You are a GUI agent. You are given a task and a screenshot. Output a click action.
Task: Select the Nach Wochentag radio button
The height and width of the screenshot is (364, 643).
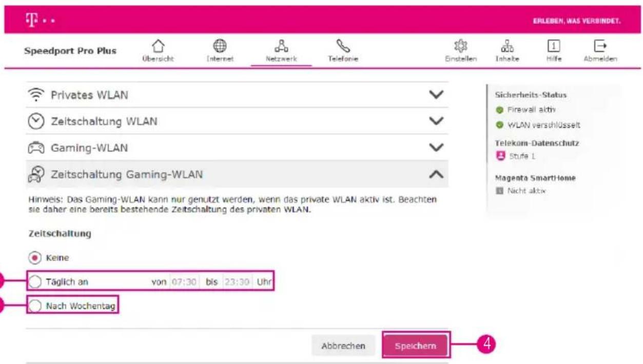click(35, 306)
